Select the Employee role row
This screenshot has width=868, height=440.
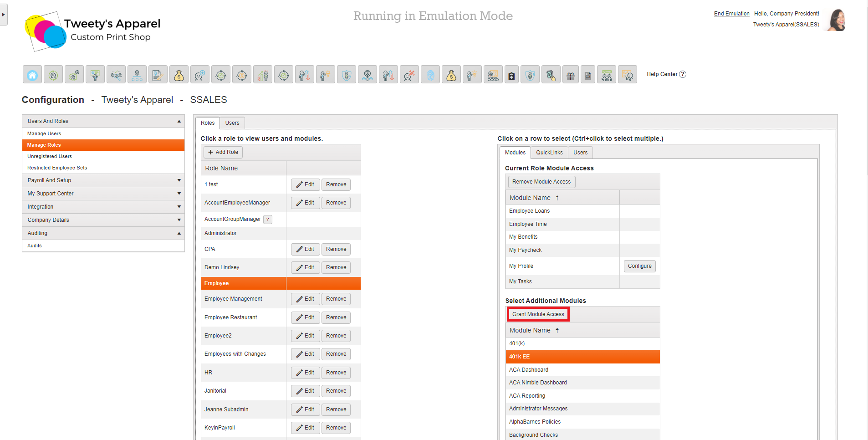click(x=281, y=283)
